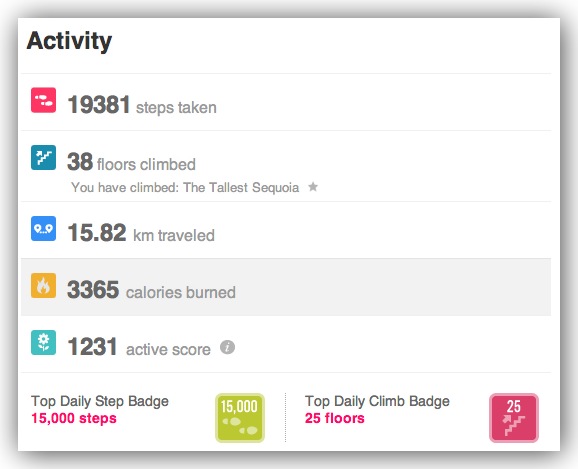
Task: Click the blue distance traveled icon
Action: coord(43,229)
